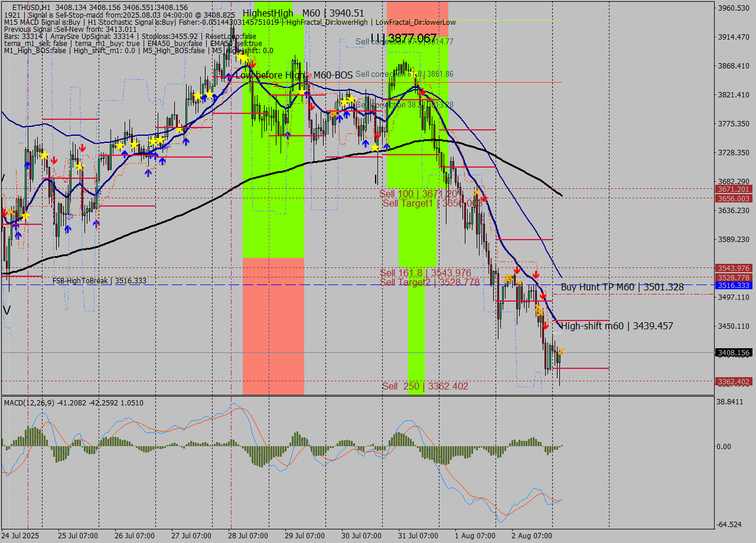Click the 3362.402 price tag on the axis
Image resolution: width=756 pixels, height=543 pixels.
click(733, 382)
